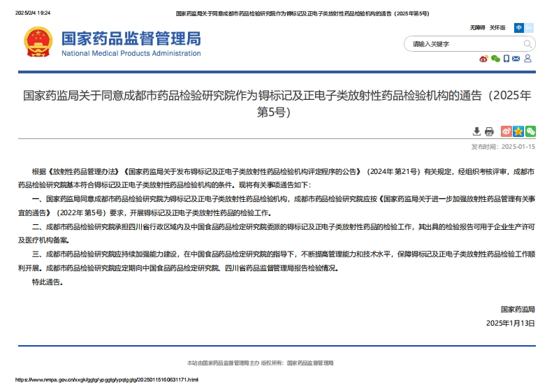Image resolution: width=554 pixels, height=392 pixels.
Task: Switch language to 中 (Chinese)
Action: pos(519,28)
